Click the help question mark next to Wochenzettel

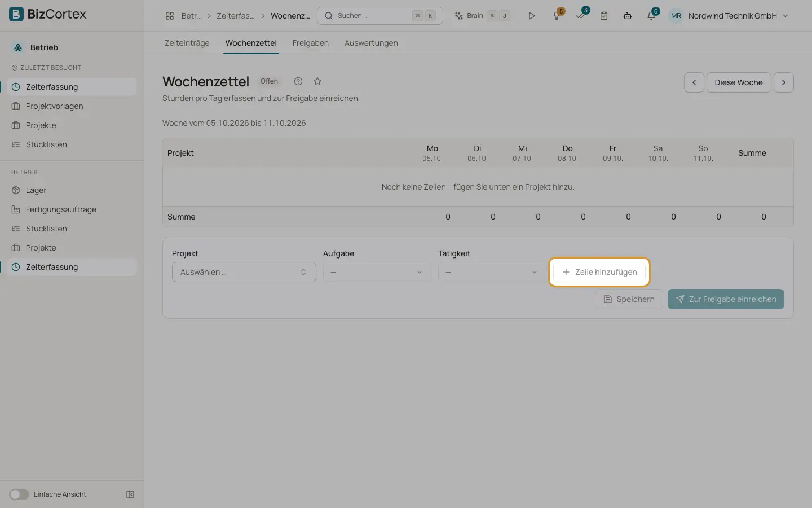(x=298, y=81)
